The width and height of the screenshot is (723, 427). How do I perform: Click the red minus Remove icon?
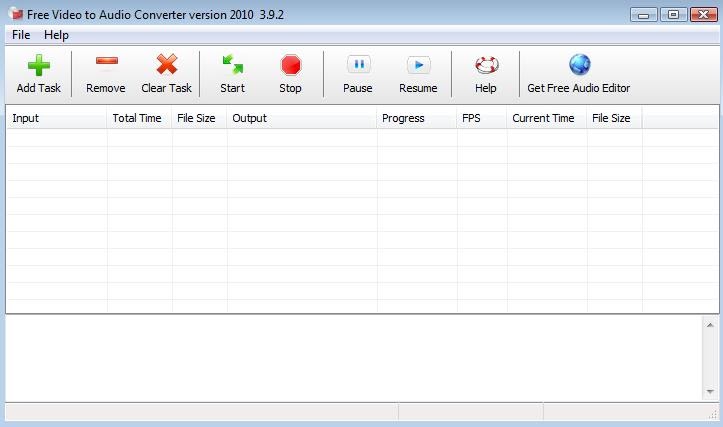coord(107,61)
